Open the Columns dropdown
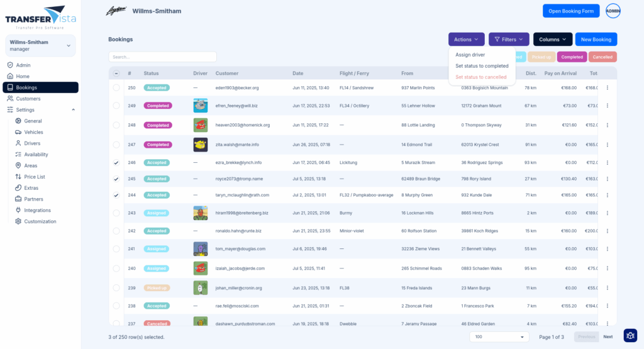The image size is (644, 349). (x=552, y=40)
